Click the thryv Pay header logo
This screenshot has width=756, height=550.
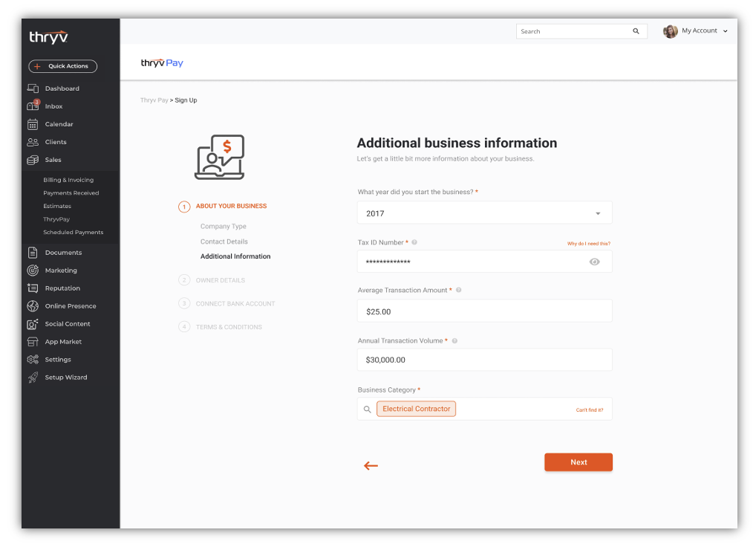pyautogui.click(x=162, y=62)
